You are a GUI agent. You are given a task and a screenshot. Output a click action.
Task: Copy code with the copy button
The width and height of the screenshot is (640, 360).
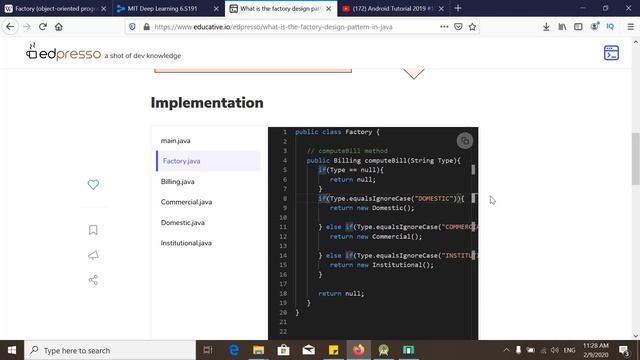(x=464, y=141)
